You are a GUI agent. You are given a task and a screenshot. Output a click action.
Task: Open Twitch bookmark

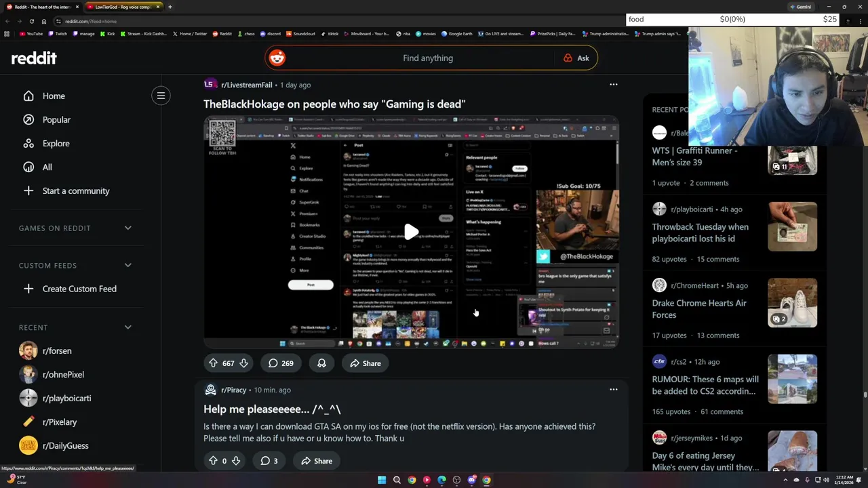58,34
